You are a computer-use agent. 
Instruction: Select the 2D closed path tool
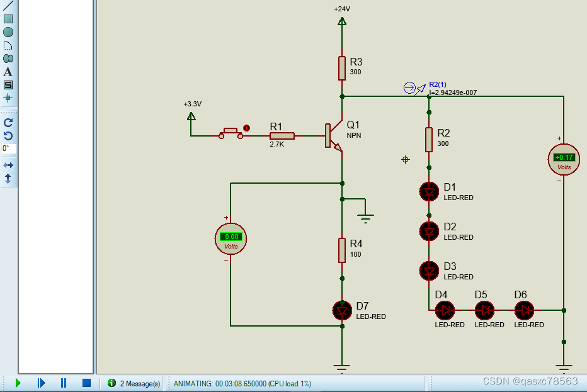point(8,59)
